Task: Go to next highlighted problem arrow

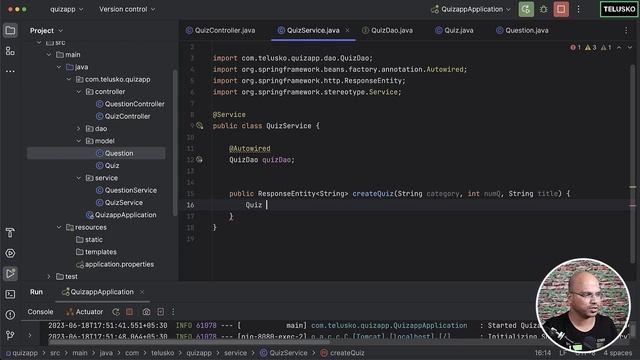Action: click(629, 48)
